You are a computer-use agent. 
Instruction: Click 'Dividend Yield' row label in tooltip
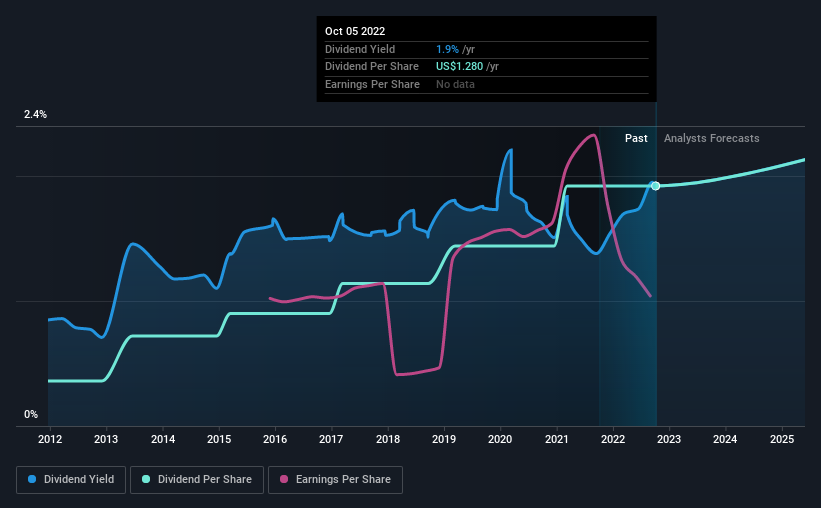click(360, 49)
